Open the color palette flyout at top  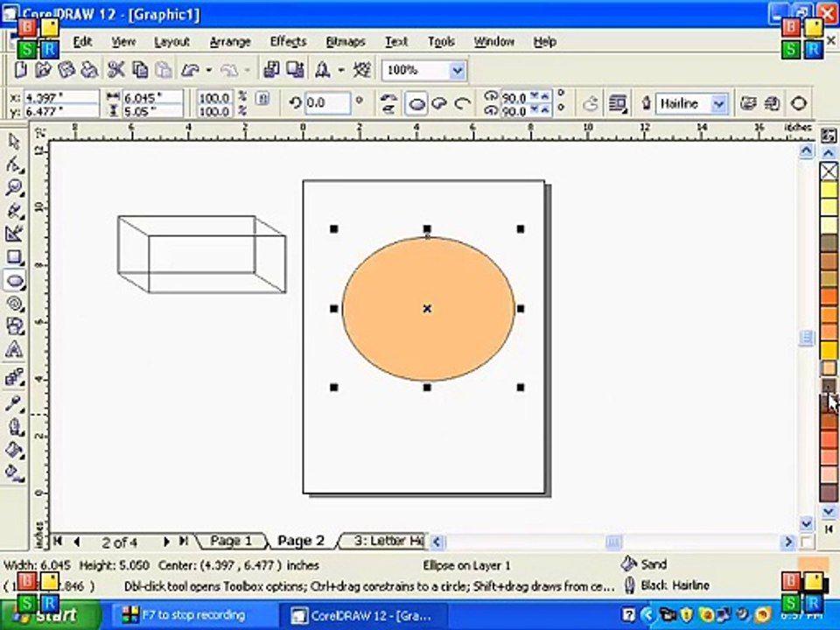[829, 136]
